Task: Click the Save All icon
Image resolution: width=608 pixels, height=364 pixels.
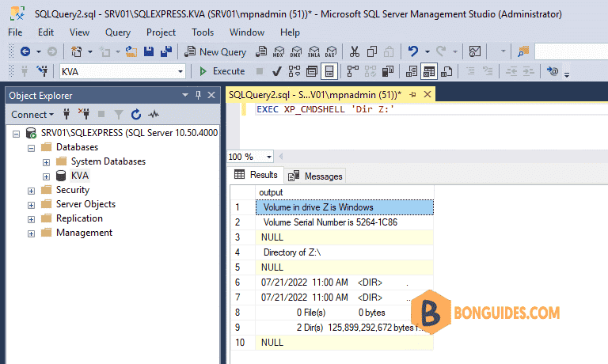Action: (x=166, y=51)
